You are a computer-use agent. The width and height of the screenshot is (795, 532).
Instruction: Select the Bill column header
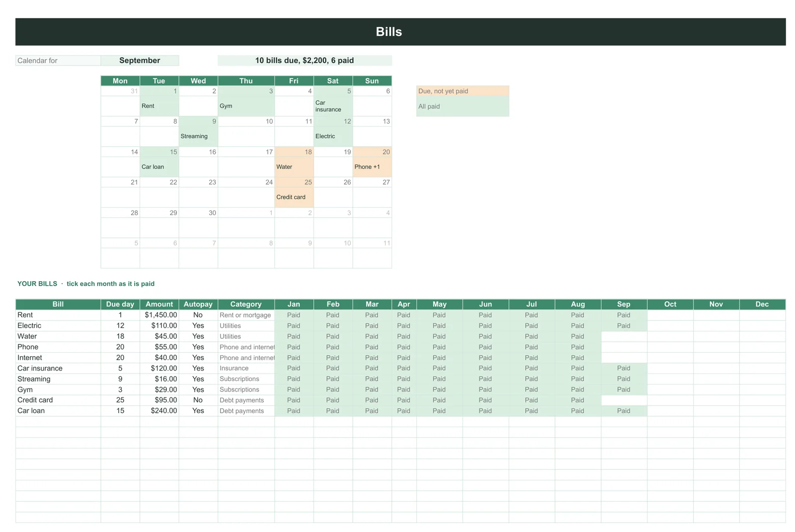pyautogui.click(x=58, y=304)
